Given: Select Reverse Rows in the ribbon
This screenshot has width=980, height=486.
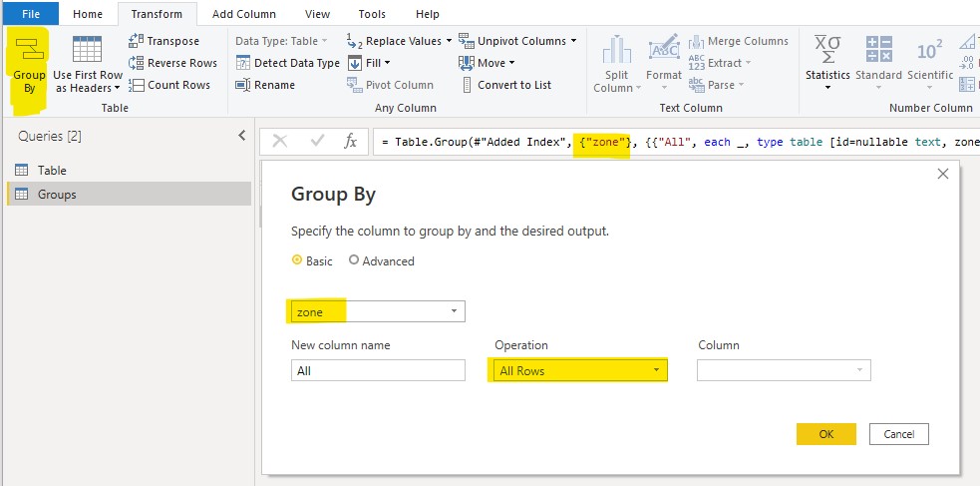Looking at the screenshot, I should (172, 63).
